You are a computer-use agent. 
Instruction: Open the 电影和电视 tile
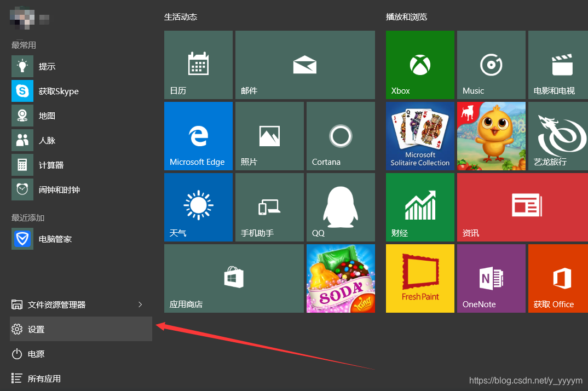pos(558,65)
